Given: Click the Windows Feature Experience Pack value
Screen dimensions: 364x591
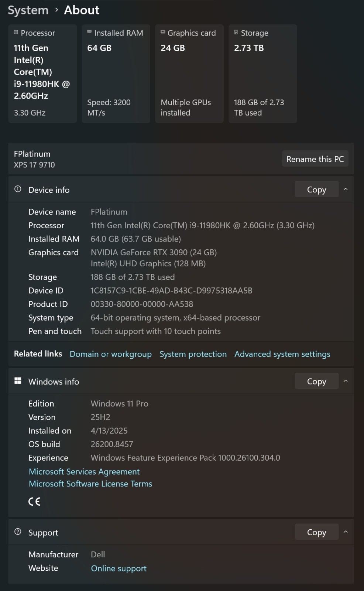Looking at the screenshot, I should tap(185, 458).
